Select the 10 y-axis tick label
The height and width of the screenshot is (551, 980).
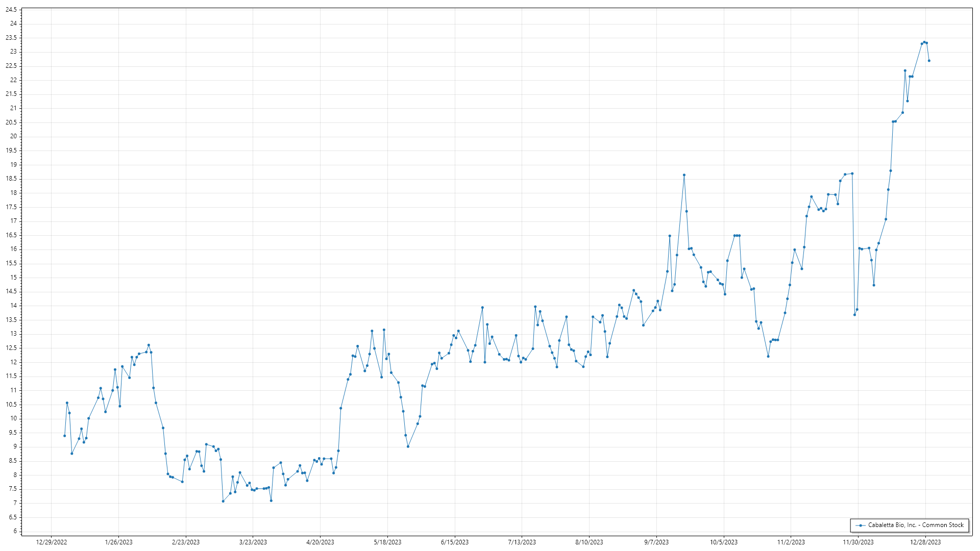[13, 418]
